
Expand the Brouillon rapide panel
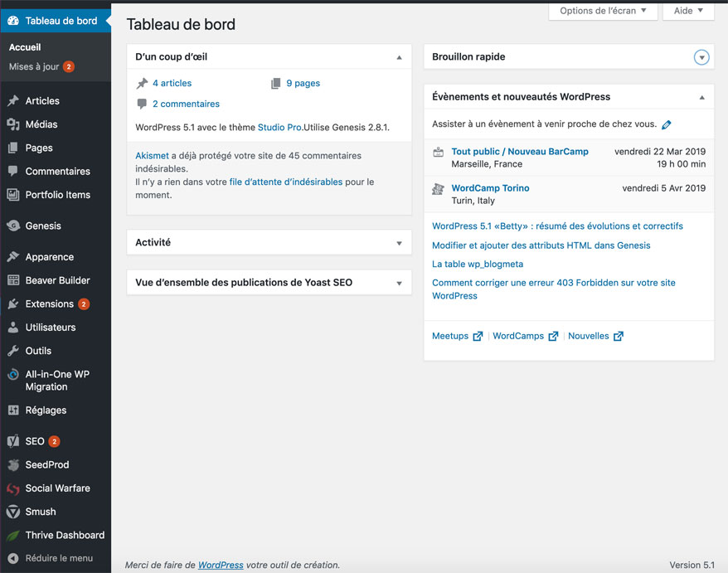pos(701,57)
